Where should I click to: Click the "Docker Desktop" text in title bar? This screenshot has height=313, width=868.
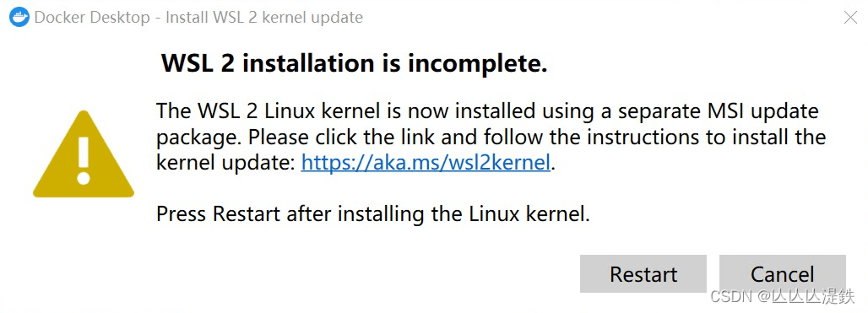[92, 17]
